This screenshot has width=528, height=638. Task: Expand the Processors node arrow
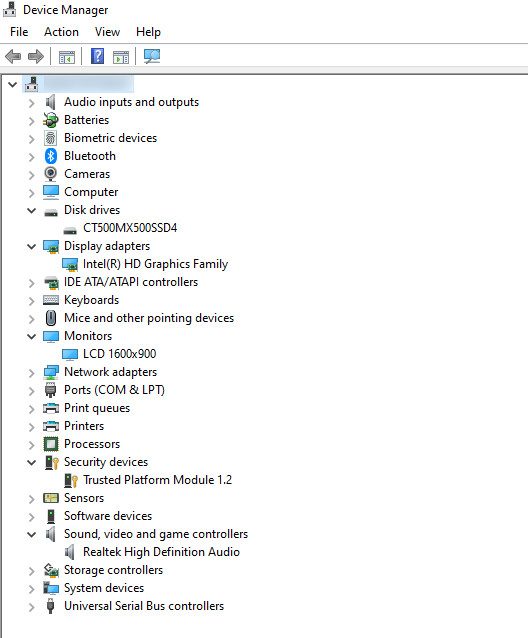[x=32, y=445]
